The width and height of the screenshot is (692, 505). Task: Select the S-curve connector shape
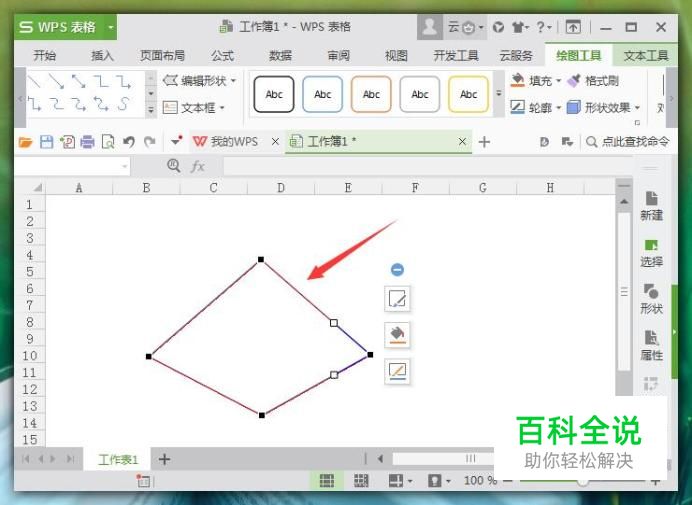tap(124, 104)
